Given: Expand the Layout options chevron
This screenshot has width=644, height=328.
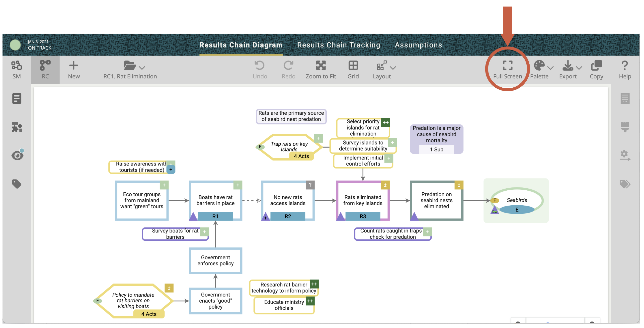Looking at the screenshot, I should point(394,67).
